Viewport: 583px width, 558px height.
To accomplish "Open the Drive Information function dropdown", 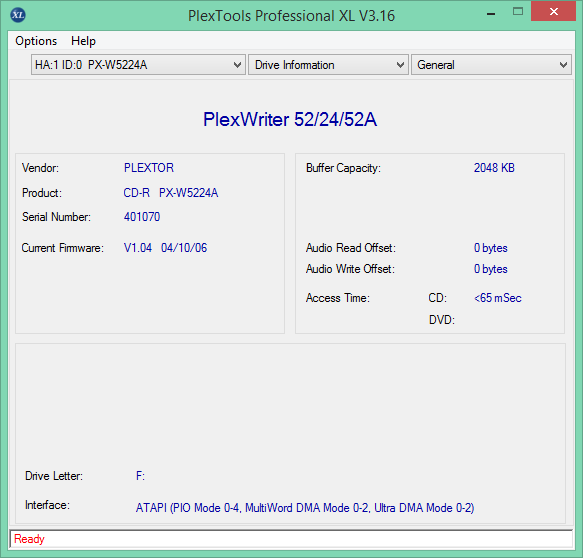I will click(x=328, y=65).
